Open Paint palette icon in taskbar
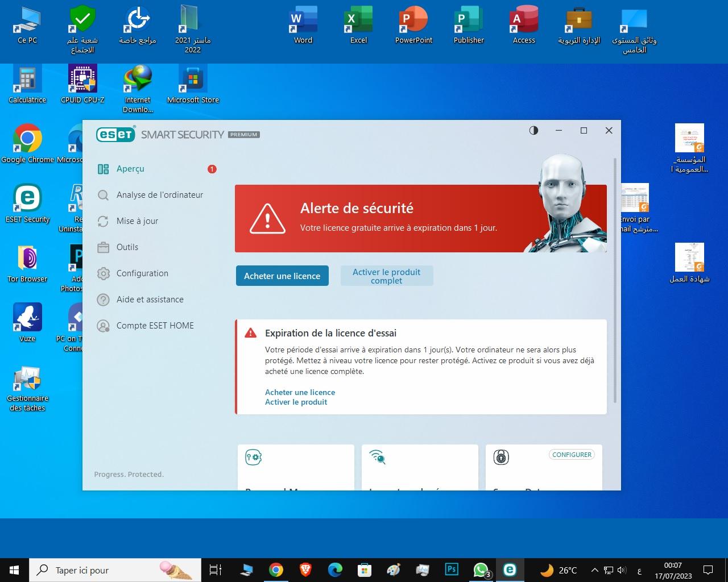The height and width of the screenshot is (582, 728). tap(393, 569)
